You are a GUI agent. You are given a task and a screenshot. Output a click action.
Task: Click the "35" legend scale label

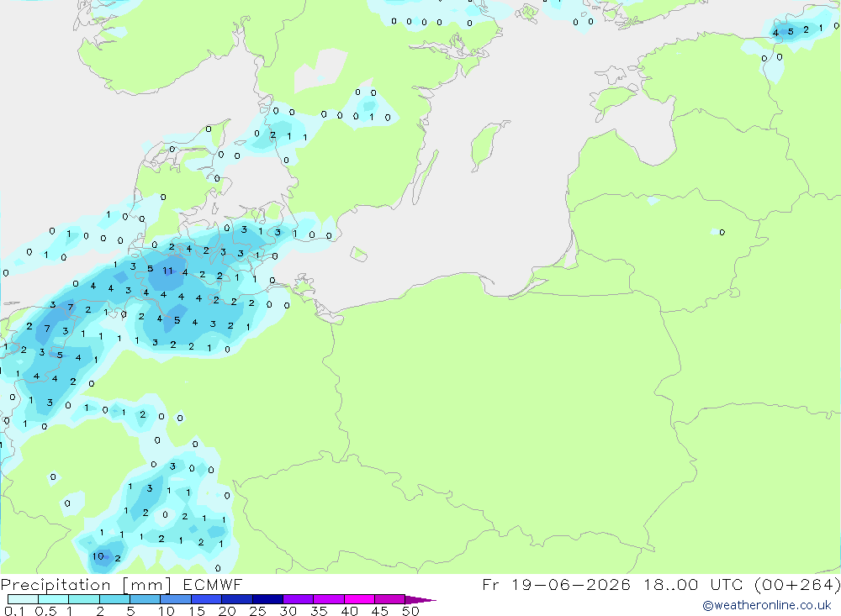click(x=319, y=611)
